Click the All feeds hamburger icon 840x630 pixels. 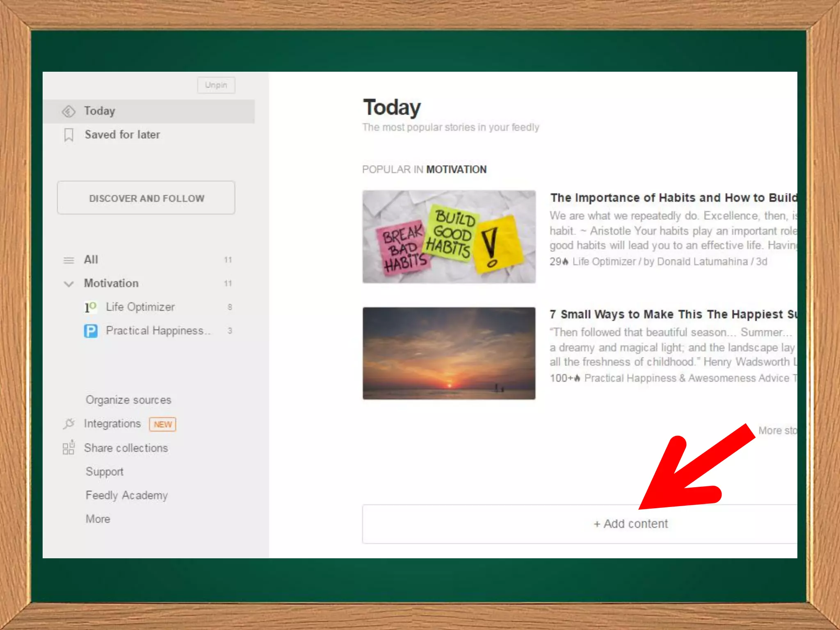click(x=68, y=260)
